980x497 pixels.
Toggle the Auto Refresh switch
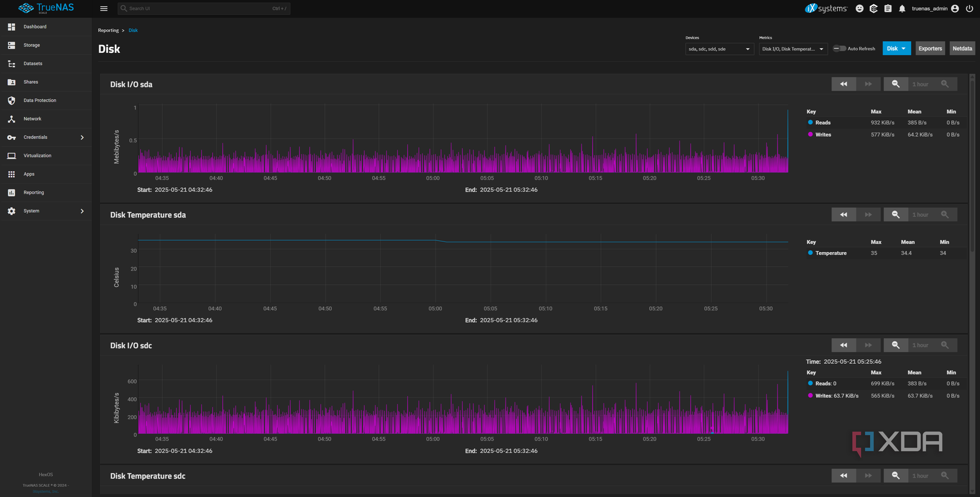839,49
